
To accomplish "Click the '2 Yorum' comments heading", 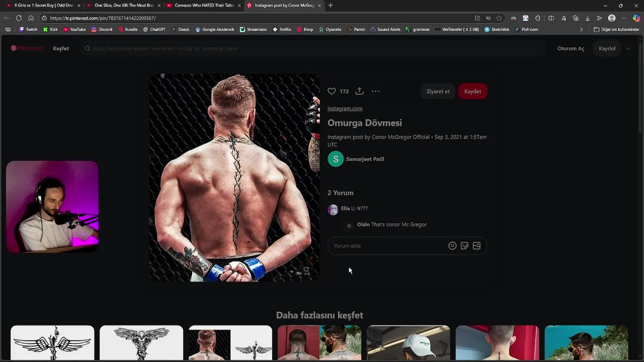I will click(x=341, y=193).
